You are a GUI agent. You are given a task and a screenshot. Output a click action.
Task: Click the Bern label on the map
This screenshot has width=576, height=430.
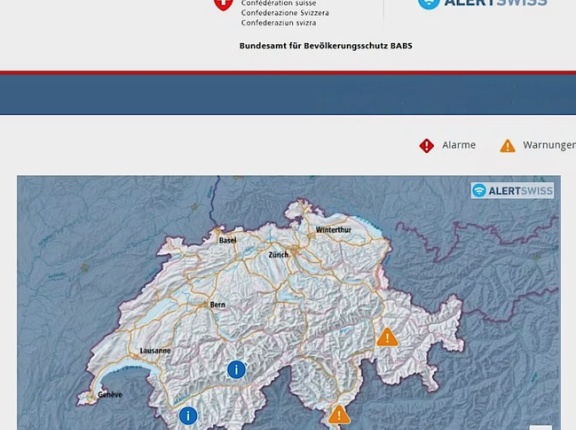(x=217, y=304)
